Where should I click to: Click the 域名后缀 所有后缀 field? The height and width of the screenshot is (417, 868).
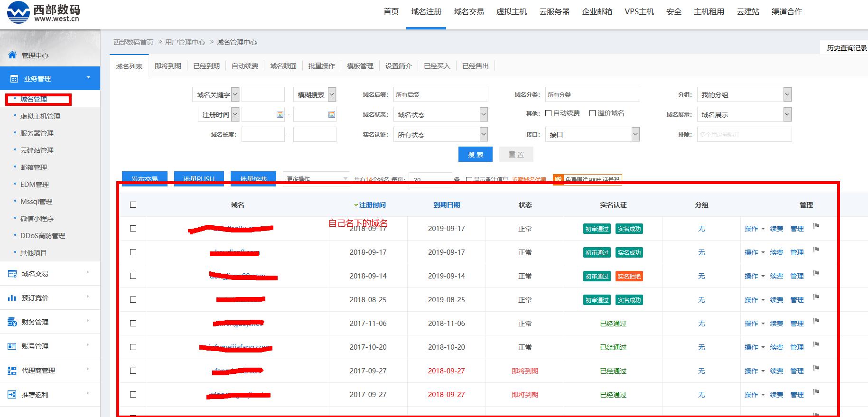(440, 95)
